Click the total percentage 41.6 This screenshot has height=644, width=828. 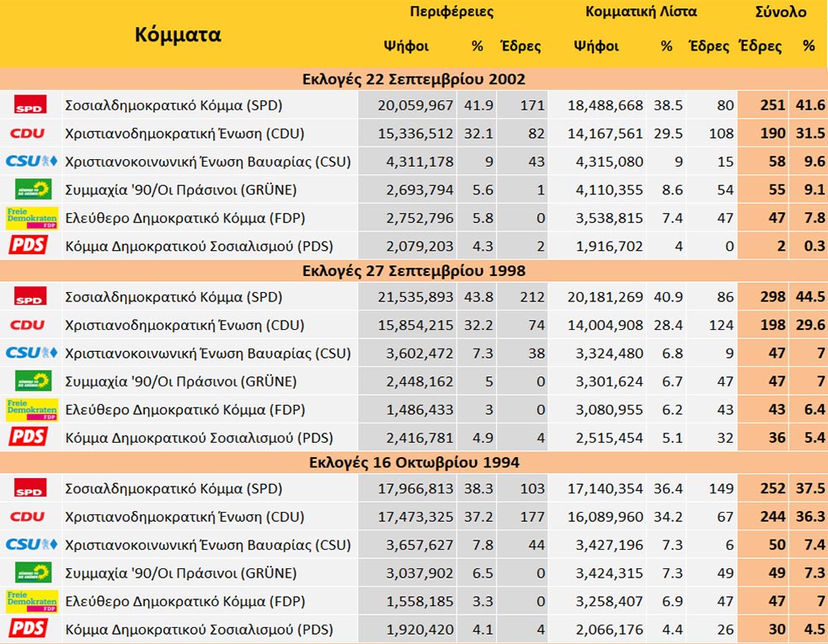(810, 105)
